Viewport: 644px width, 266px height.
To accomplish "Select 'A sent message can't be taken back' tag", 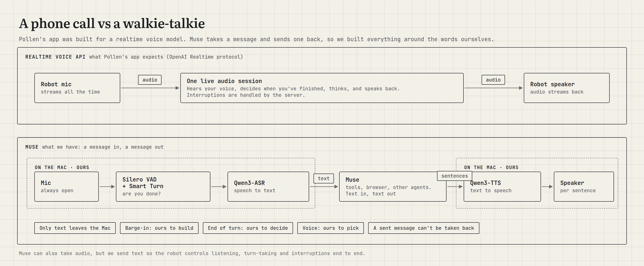I will click(x=424, y=228).
